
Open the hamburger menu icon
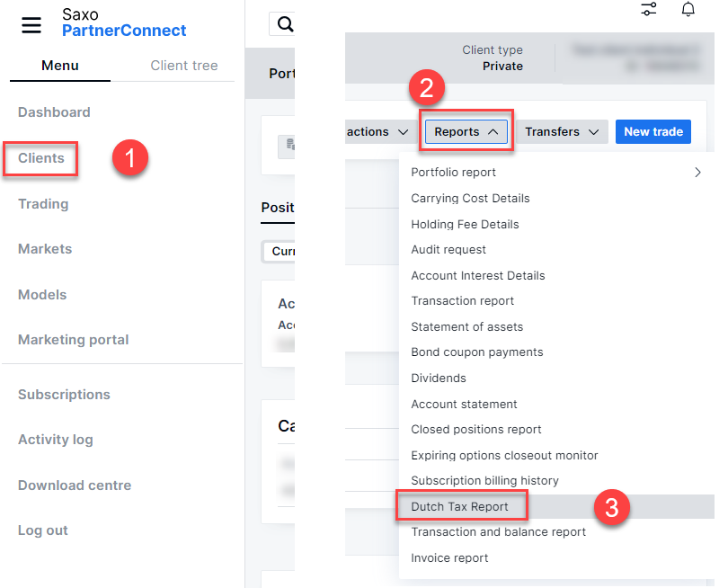click(31, 25)
